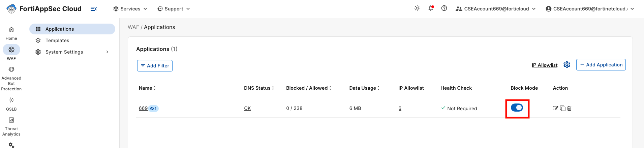Screen dimensions: 644x148
Task: Toggle Block Mode switch for application 669
Action: click(517, 108)
